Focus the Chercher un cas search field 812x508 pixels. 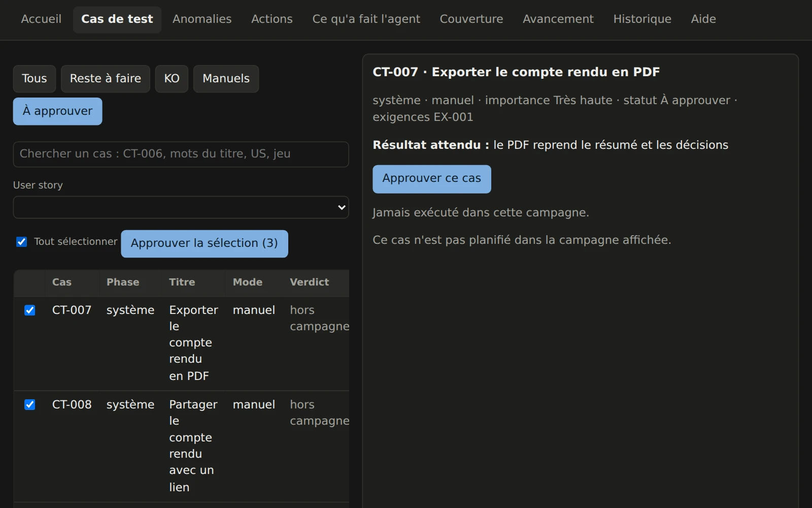(181, 154)
